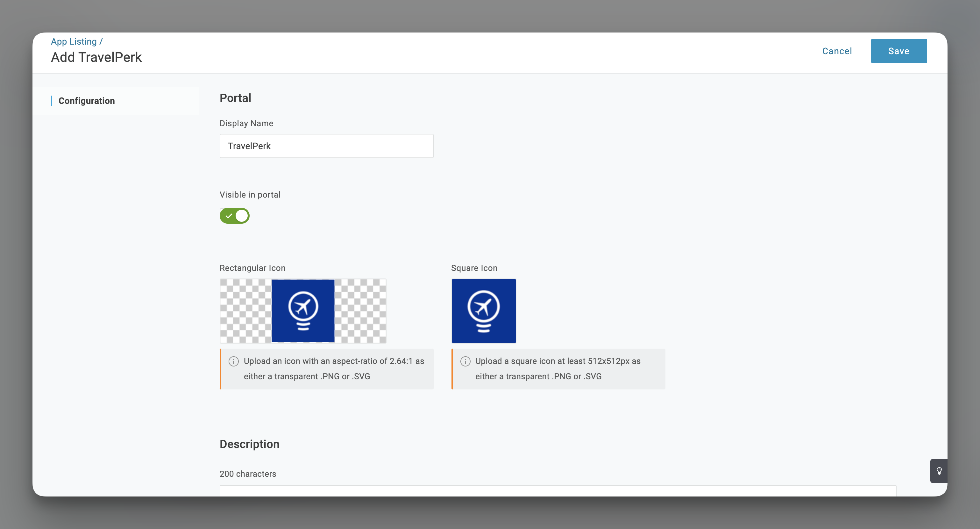Click the 'Visible in portal' label

250,195
